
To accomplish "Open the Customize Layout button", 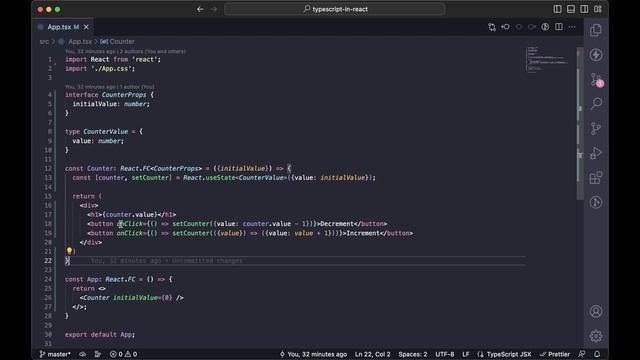I will pyautogui.click(x=598, y=9).
